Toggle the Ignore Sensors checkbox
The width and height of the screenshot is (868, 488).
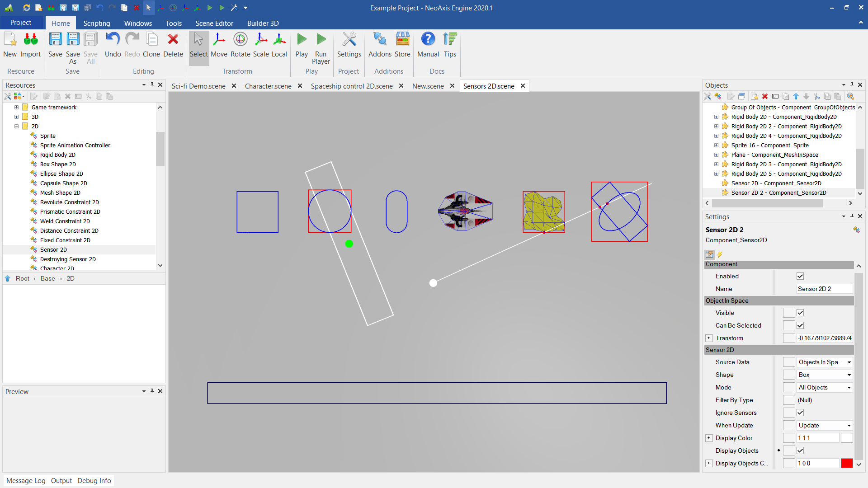[x=800, y=413]
